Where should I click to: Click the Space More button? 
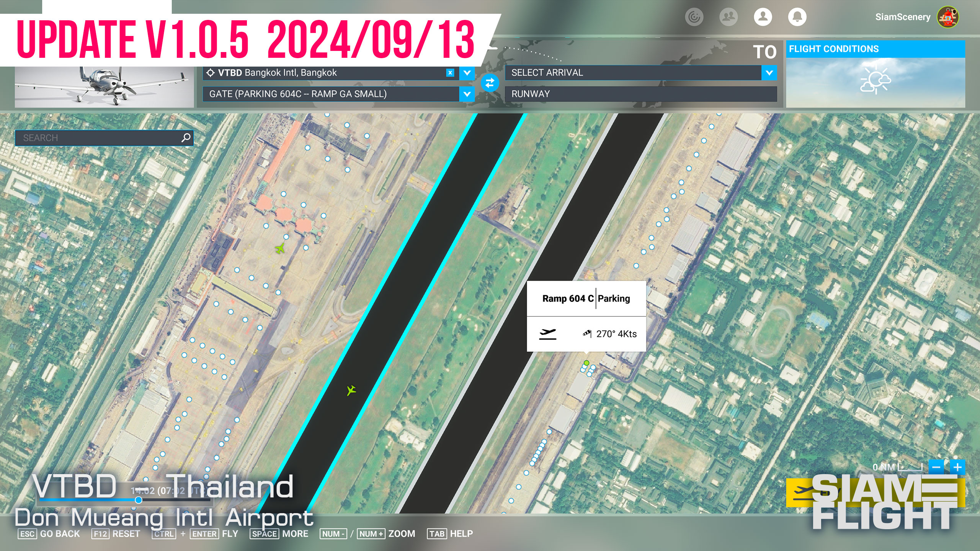(279, 534)
